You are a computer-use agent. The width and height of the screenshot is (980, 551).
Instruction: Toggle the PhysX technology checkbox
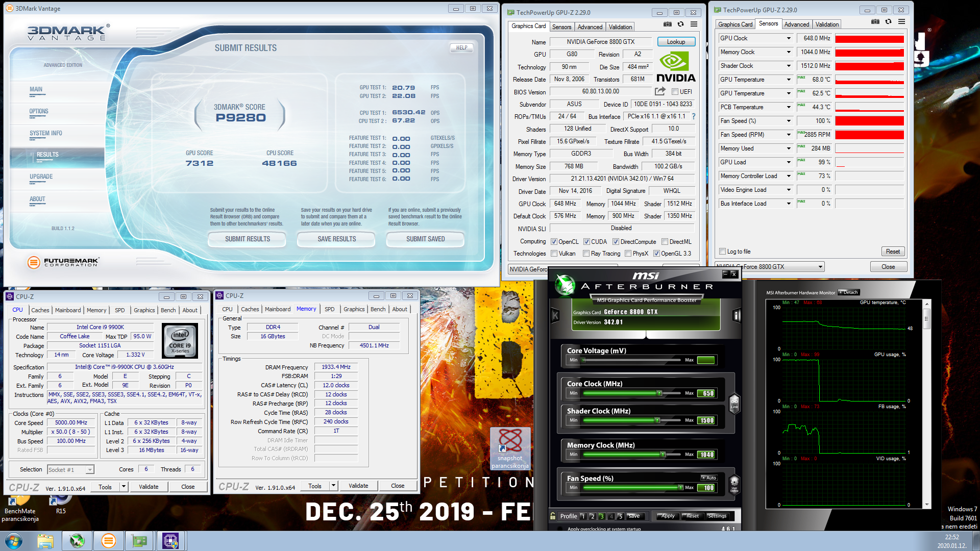tap(628, 254)
